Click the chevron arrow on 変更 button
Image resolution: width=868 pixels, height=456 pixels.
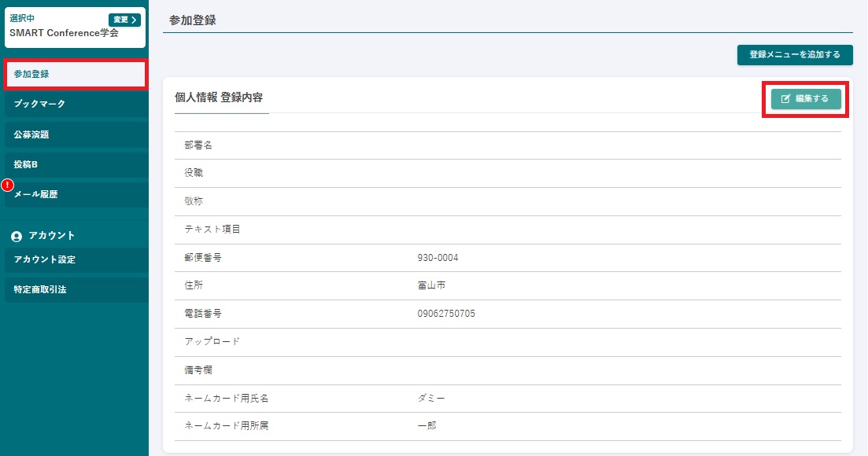[134, 20]
